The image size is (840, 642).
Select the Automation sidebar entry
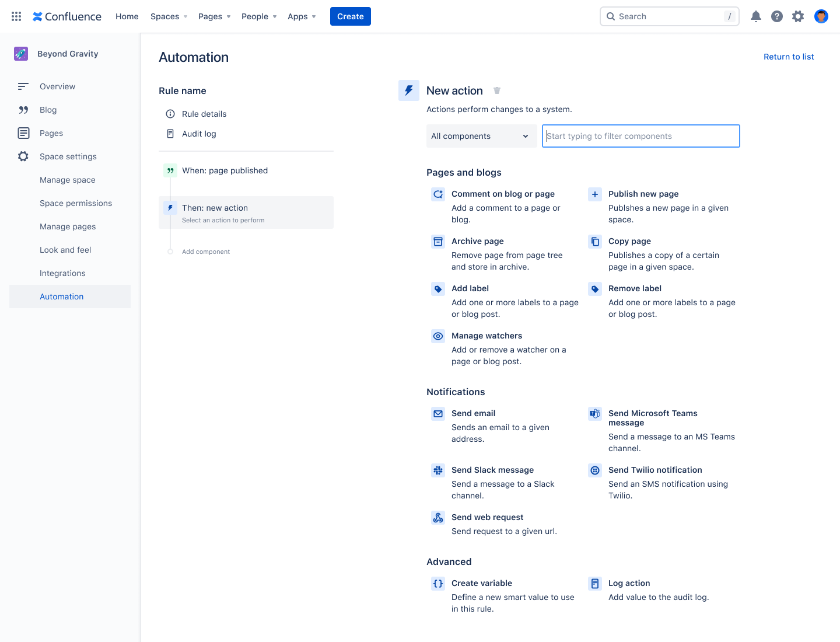(61, 296)
